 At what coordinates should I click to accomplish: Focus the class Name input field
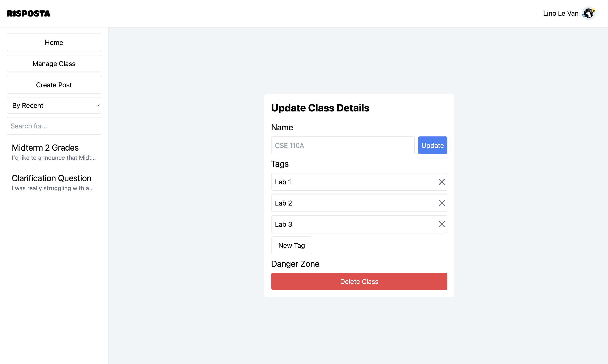(x=342, y=146)
